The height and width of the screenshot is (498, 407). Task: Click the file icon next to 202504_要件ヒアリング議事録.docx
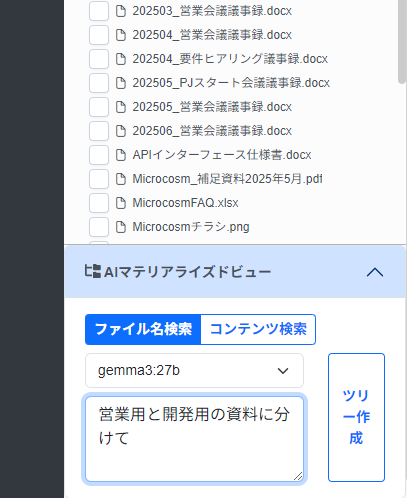[x=120, y=59]
